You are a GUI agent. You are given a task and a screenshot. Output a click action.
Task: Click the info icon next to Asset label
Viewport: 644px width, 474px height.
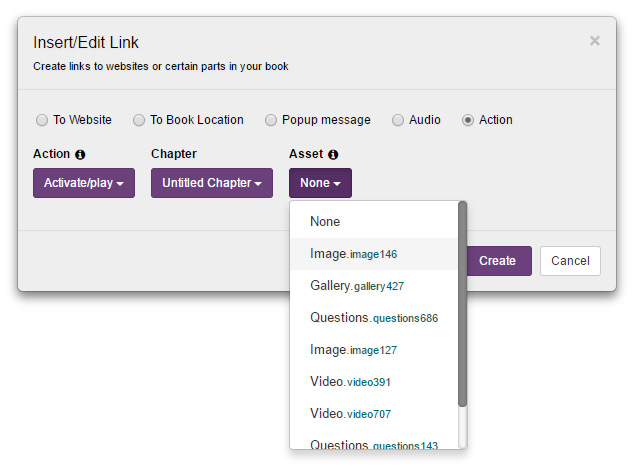333,155
